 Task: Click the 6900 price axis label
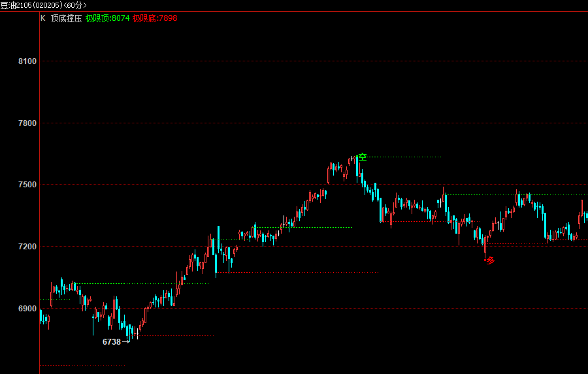click(x=27, y=309)
